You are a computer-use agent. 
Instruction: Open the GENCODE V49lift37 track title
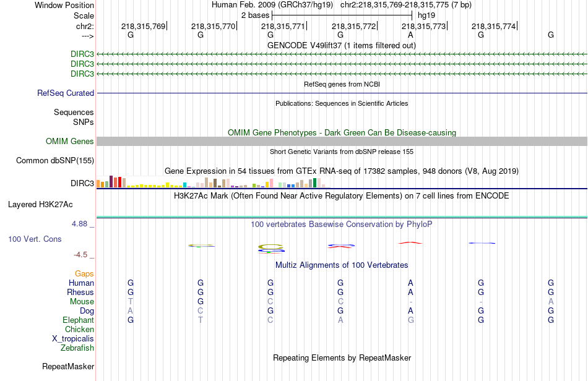342,45
